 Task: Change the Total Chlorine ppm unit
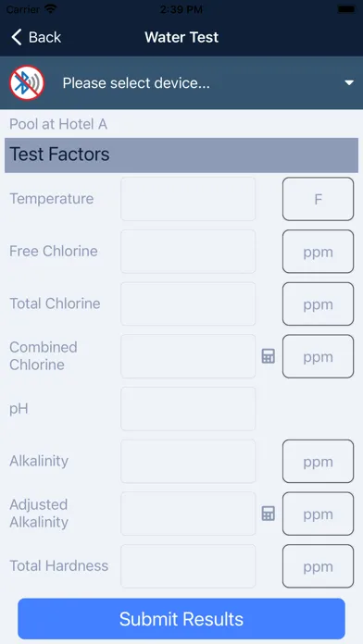pos(318,303)
